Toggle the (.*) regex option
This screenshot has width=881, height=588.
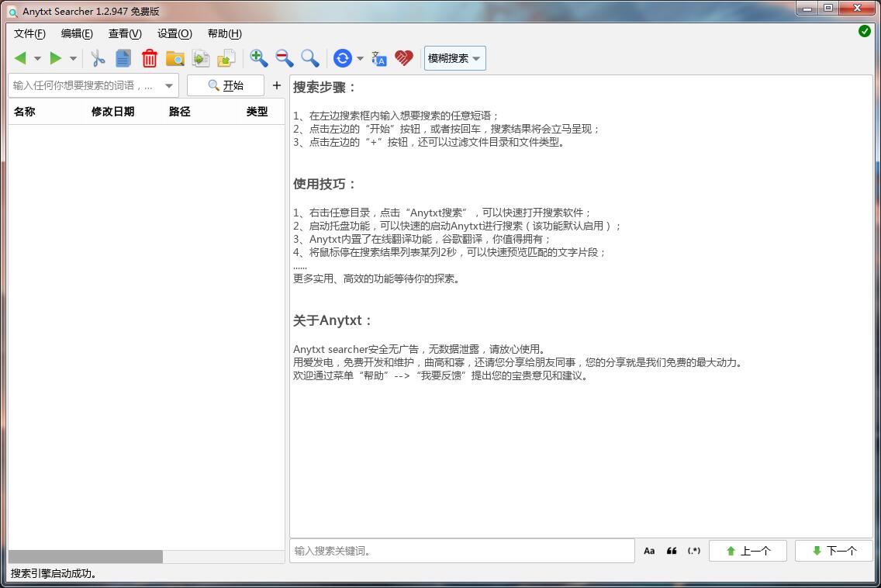tap(694, 551)
